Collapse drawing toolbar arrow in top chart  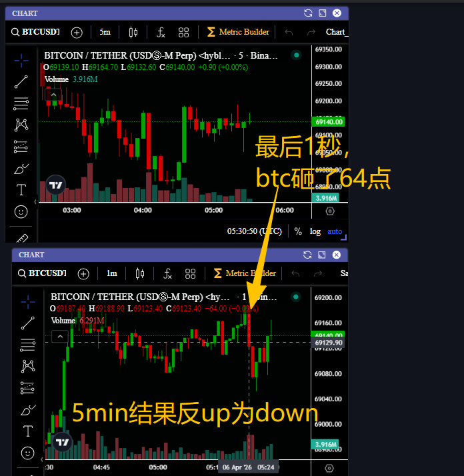tap(35, 201)
